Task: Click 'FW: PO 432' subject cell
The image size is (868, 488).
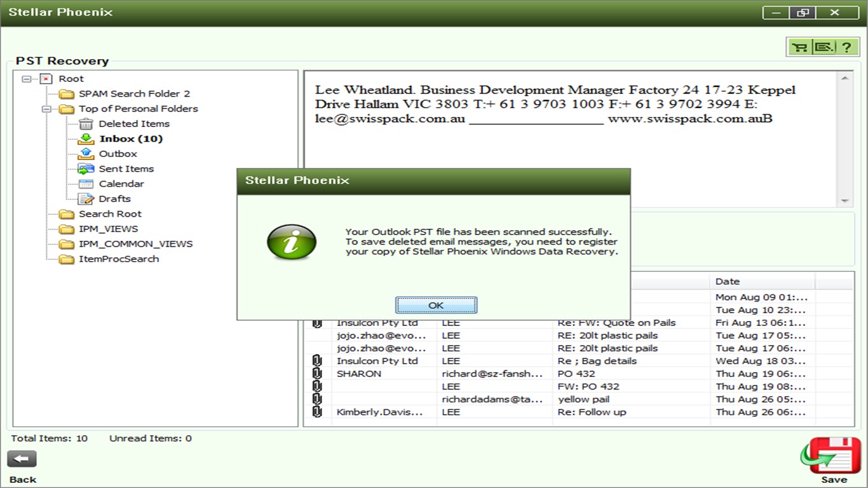Action: pos(588,386)
